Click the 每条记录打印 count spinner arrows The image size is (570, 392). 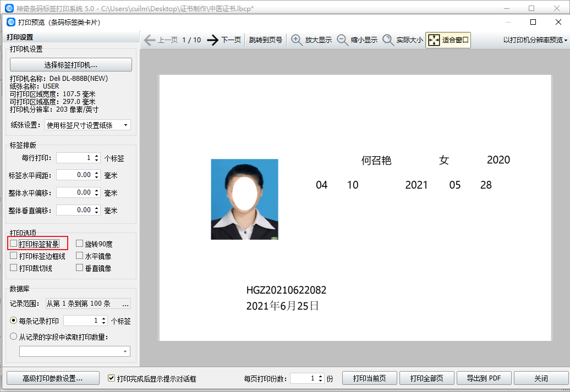104,321
